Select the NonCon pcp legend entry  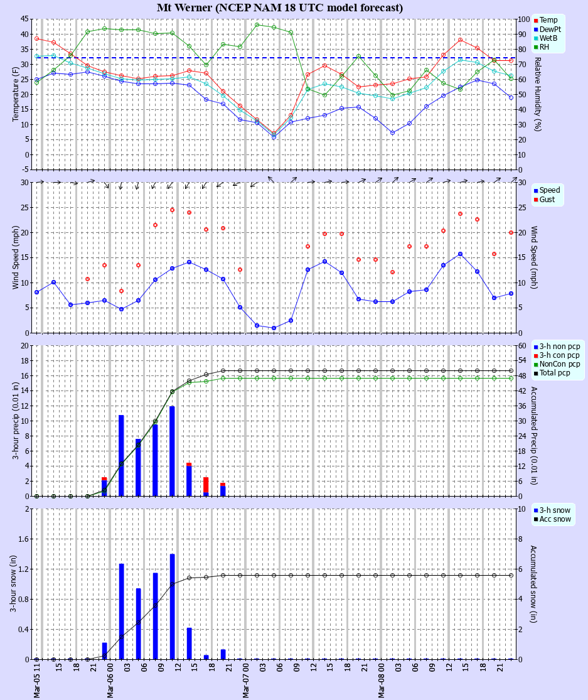click(560, 364)
